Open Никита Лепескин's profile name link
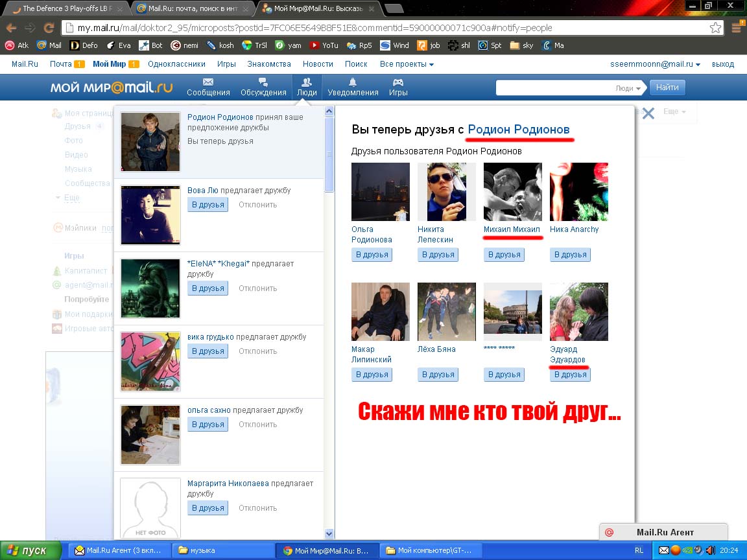Screen dimensions: 747x560 click(x=435, y=235)
